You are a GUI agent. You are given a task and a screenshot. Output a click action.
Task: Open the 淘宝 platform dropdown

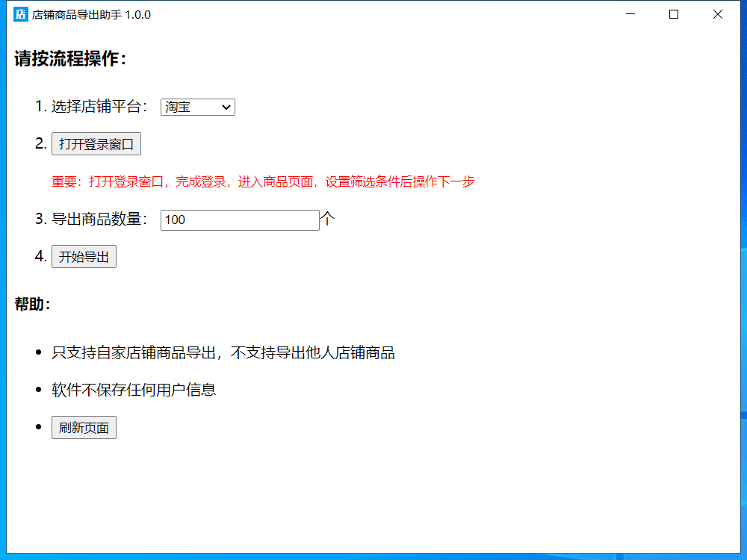[x=198, y=107]
